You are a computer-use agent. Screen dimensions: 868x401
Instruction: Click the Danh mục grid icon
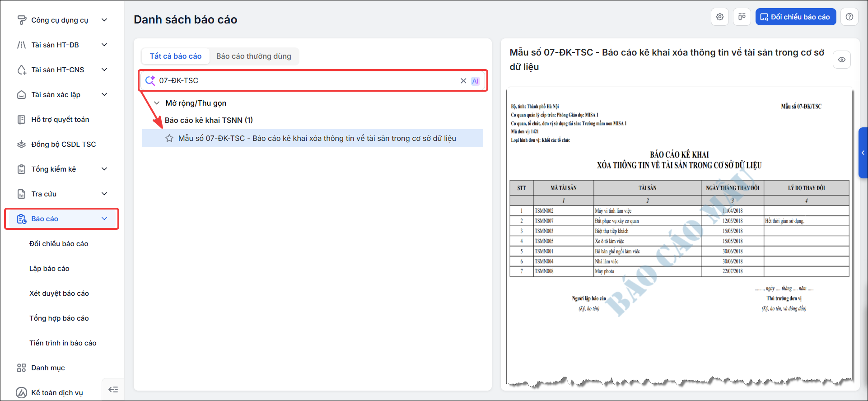[x=21, y=368]
